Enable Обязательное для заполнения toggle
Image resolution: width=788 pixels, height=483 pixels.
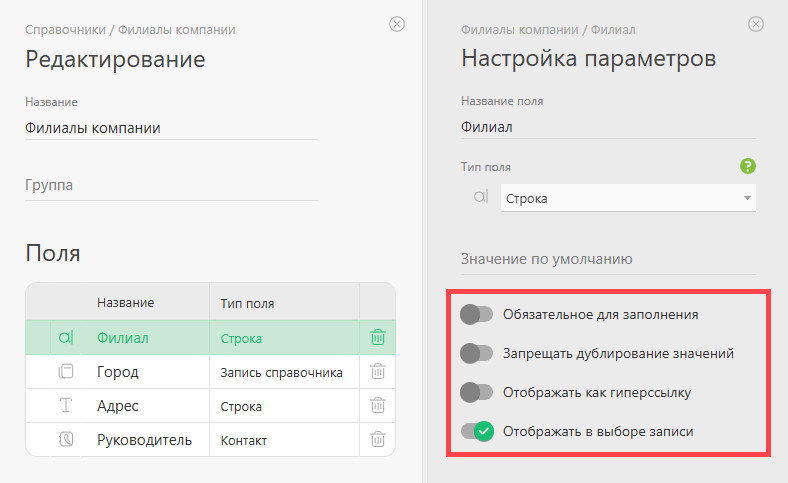pos(477,314)
